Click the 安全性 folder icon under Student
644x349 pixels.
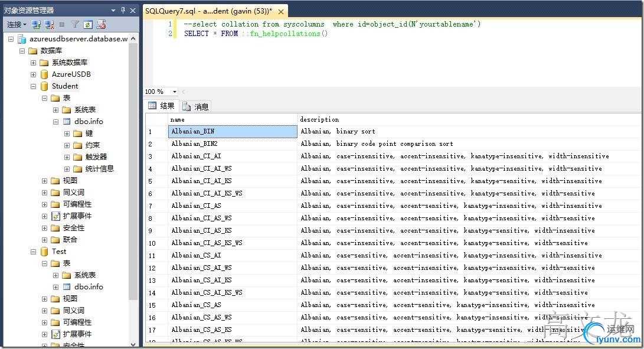(55, 228)
